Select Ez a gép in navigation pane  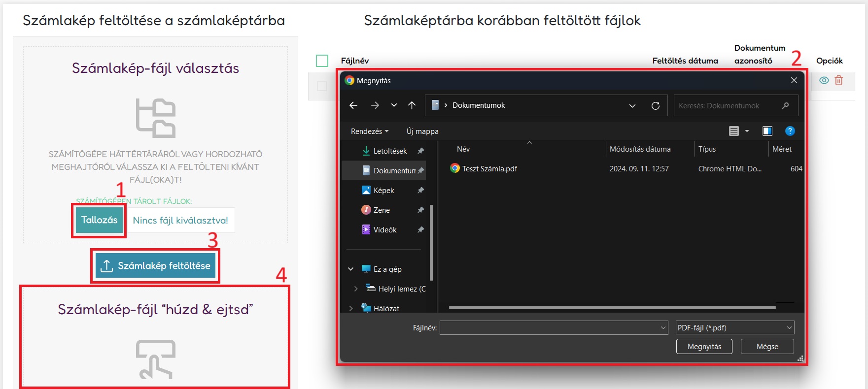click(387, 269)
